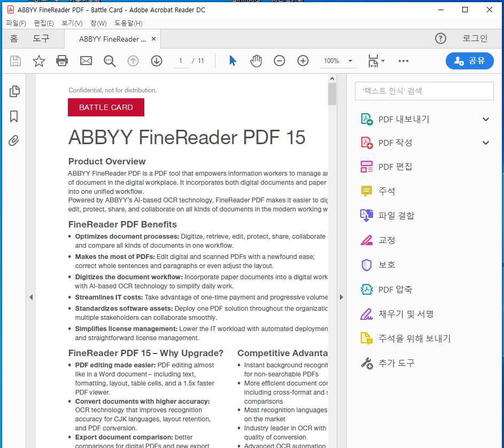
Task: Click scroll up arrow on document scrollbar
Action: 332,78
